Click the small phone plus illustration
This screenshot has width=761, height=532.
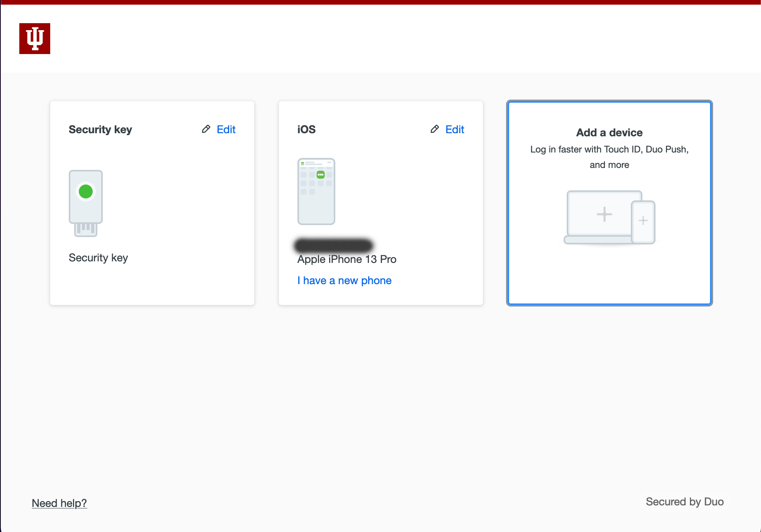click(x=643, y=221)
